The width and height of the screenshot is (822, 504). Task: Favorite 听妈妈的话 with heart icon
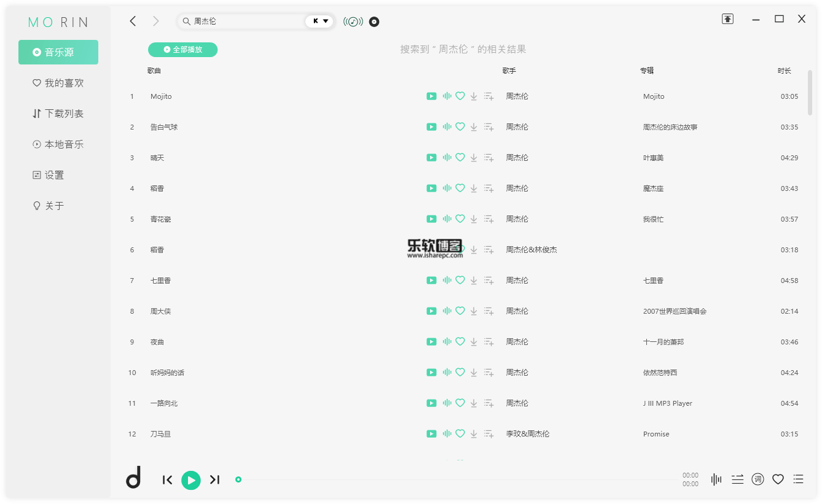click(460, 373)
